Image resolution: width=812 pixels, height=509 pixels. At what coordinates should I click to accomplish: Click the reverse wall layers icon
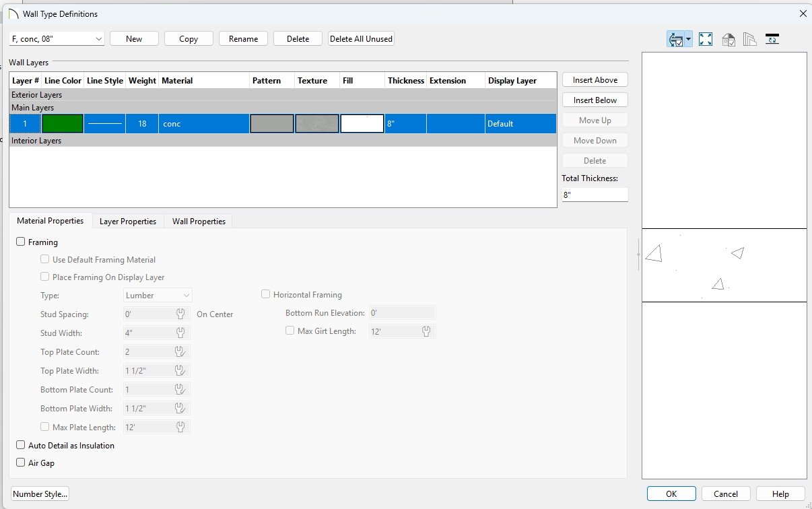point(772,39)
